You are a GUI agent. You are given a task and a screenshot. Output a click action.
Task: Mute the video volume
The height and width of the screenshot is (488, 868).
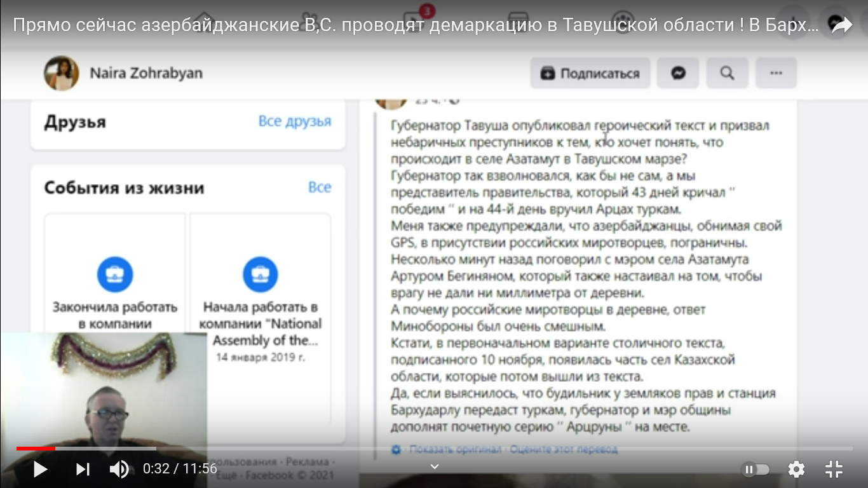coord(119,470)
